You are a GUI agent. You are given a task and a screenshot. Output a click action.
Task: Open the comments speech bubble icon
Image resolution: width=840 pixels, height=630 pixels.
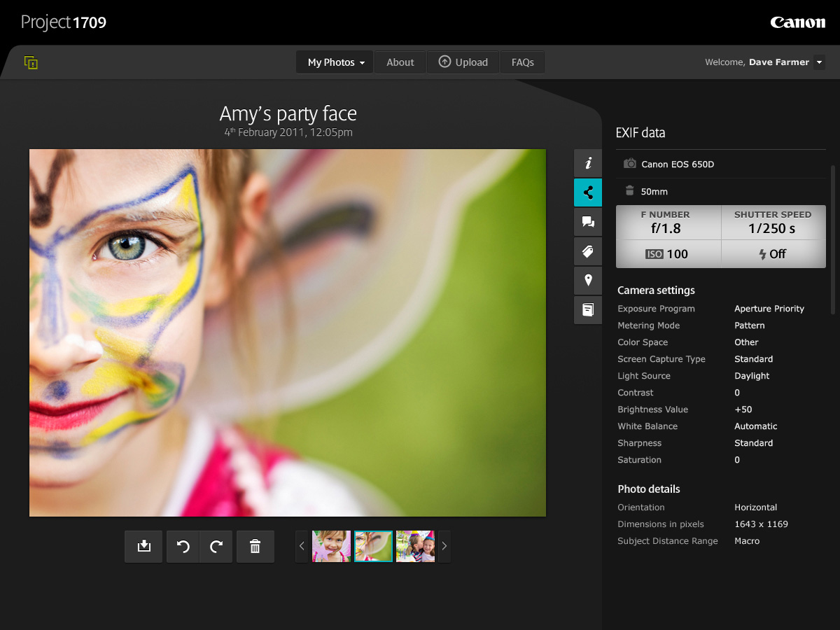(588, 222)
